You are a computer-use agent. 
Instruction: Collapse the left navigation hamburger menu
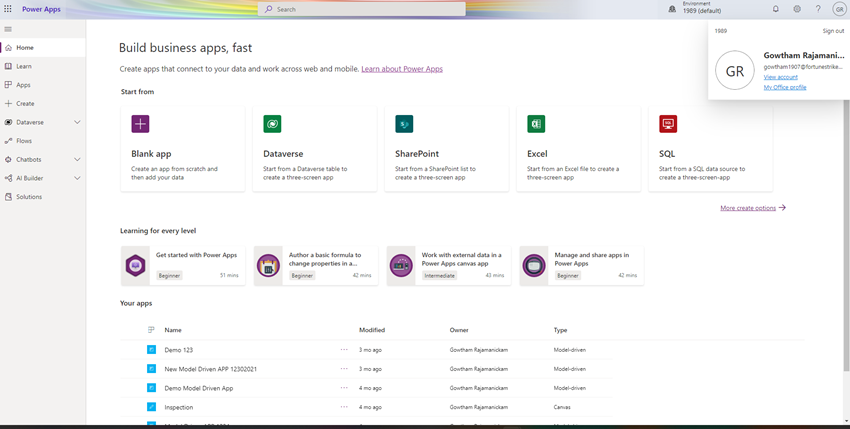8,29
